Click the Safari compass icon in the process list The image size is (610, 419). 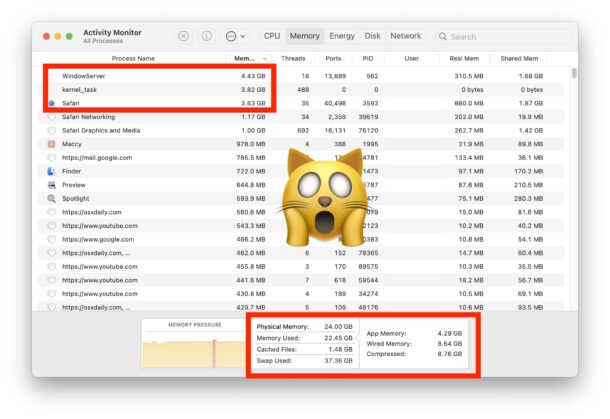[52, 103]
